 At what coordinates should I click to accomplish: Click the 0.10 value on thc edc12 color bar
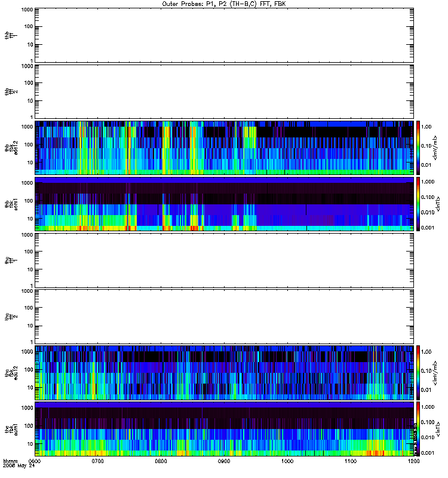click(x=426, y=370)
